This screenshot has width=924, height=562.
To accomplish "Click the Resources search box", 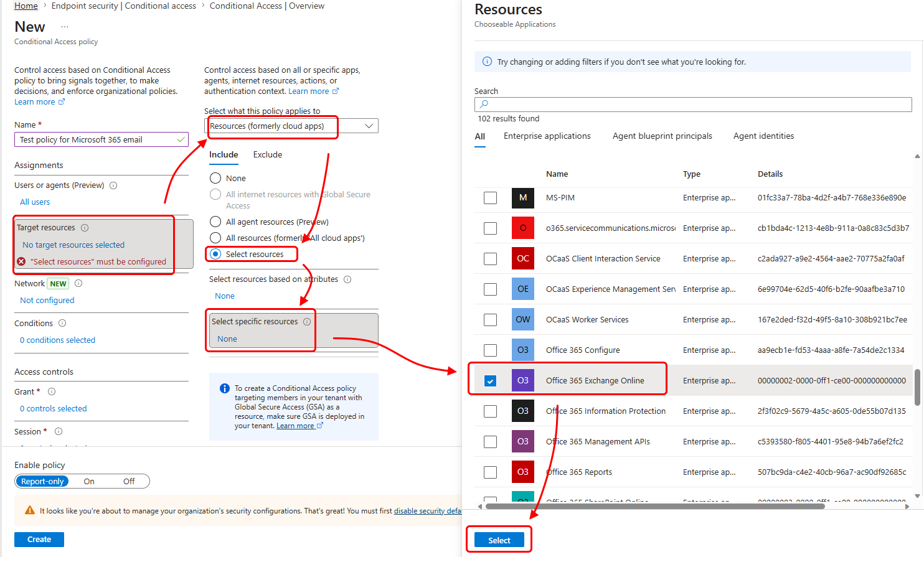I will pyautogui.click(x=693, y=104).
